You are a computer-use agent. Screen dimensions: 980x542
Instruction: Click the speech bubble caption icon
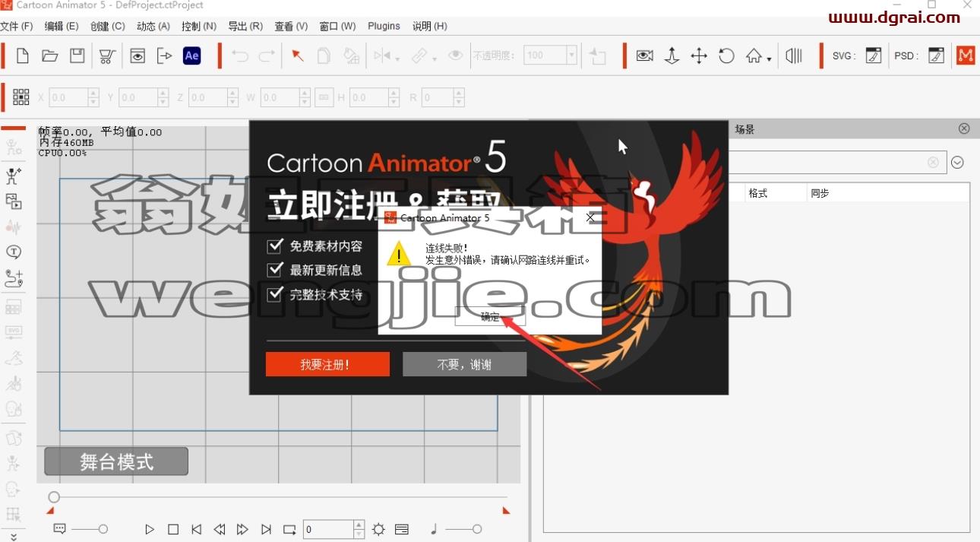pyautogui.click(x=60, y=529)
